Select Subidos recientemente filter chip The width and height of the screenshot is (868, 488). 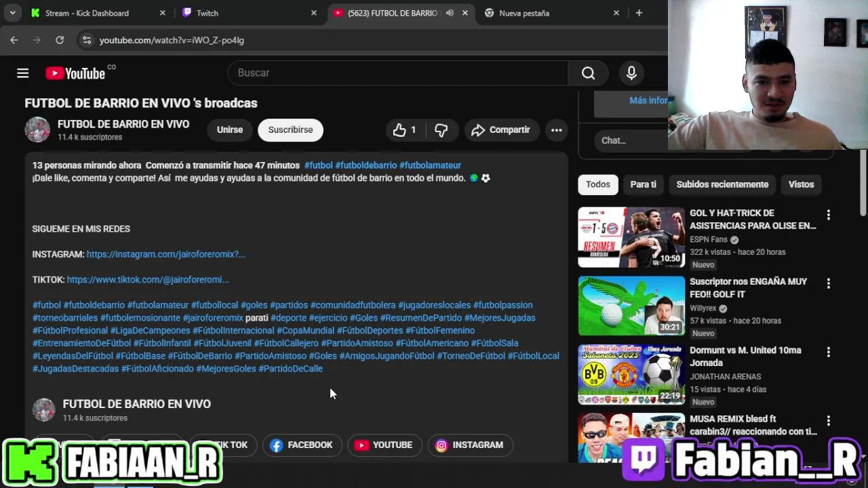[722, 184]
